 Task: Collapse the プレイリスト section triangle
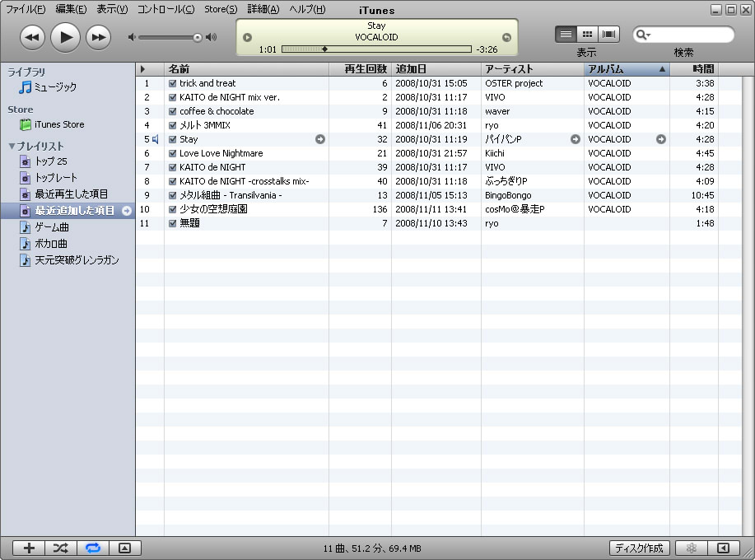[12, 146]
